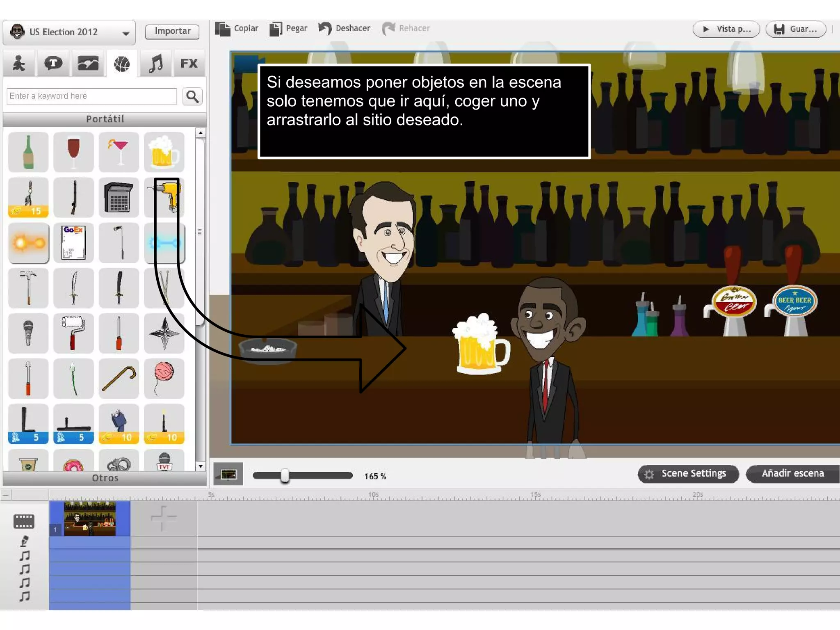The width and height of the screenshot is (840, 630).
Task: Open the Characters tab icon
Action: pyautogui.click(x=19, y=64)
